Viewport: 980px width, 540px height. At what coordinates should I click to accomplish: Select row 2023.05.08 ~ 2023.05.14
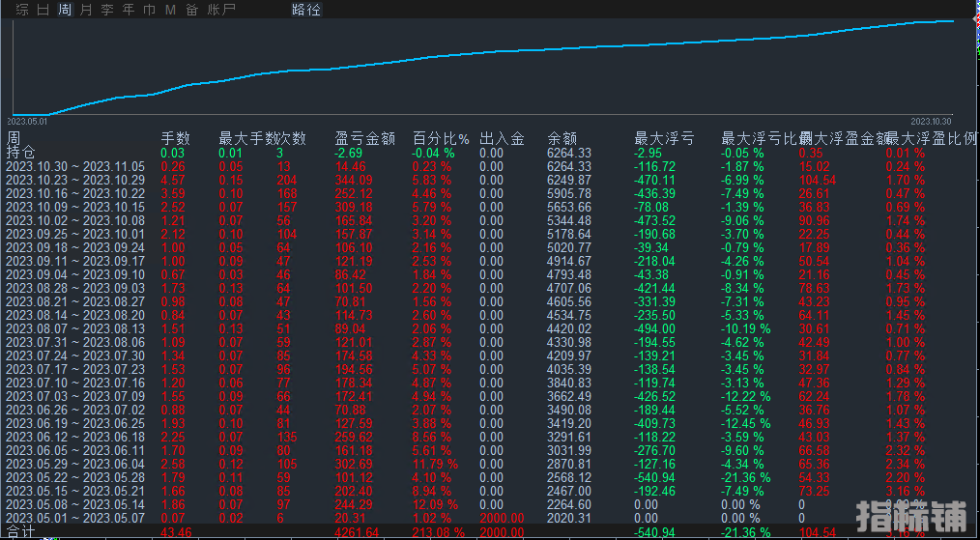tap(75, 504)
